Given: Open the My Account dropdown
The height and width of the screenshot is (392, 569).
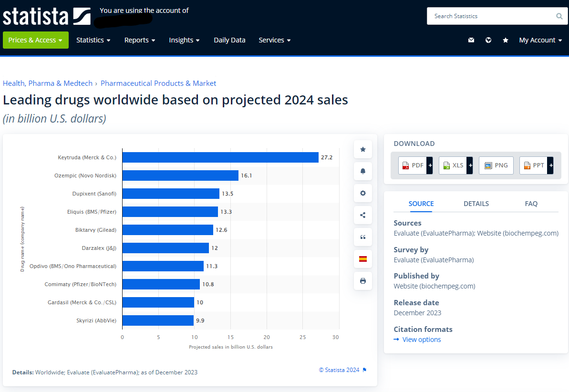Looking at the screenshot, I should coord(540,40).
